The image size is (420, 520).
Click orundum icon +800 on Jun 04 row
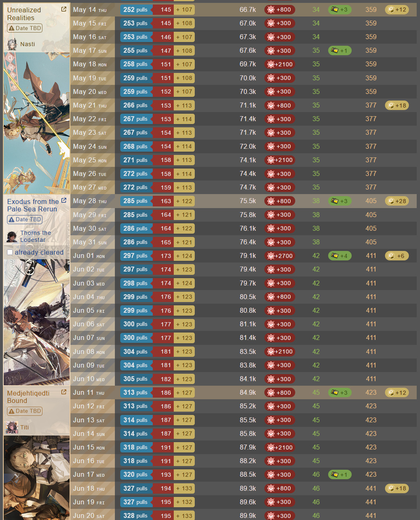(271, 297)
